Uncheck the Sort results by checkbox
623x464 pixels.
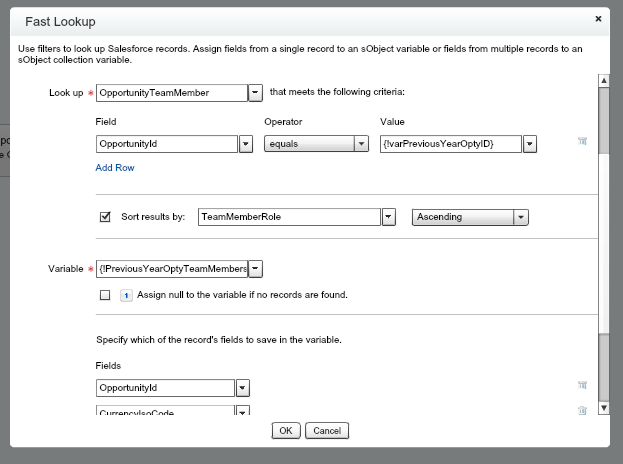pos(105,216)
